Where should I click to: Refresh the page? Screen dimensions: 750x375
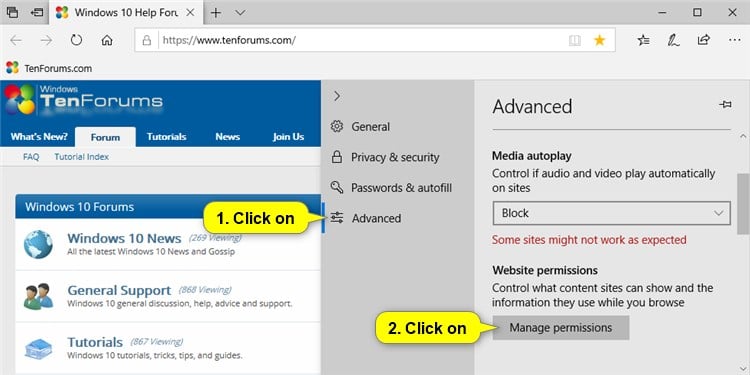click(x=77, y=40)
